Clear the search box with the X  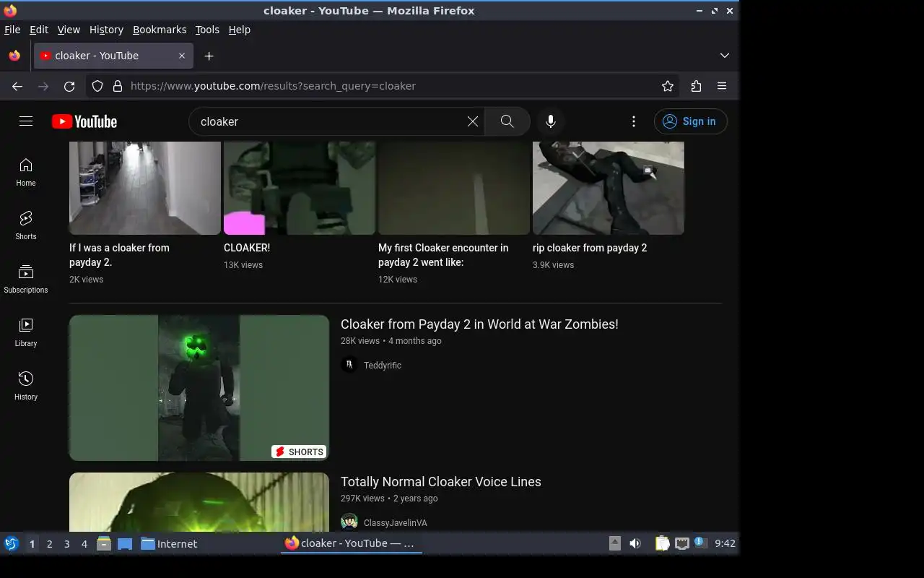473,121
